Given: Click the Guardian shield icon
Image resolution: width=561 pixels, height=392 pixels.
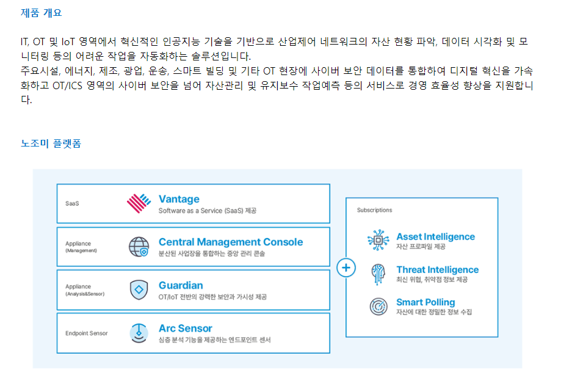Looking at the screenshot, I should (x=139, y=289).
